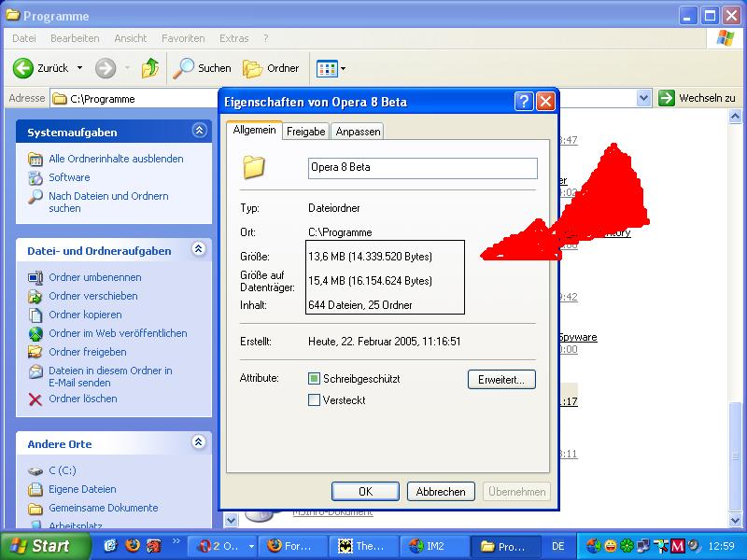747x560 pixels.
Task: Launch Firefox from quick launch
Action: pos(133,545)
